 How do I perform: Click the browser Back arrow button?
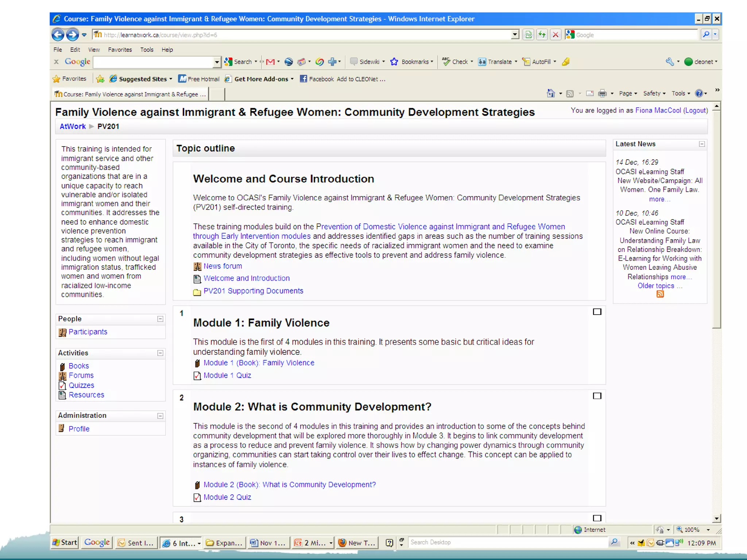coord(58,35)
